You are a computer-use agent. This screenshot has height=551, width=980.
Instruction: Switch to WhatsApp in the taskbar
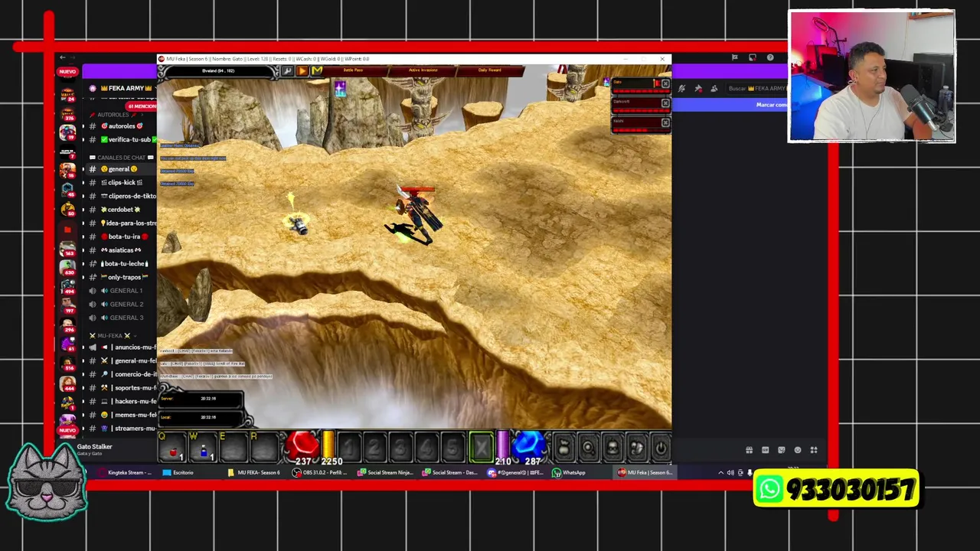[569, 473]
